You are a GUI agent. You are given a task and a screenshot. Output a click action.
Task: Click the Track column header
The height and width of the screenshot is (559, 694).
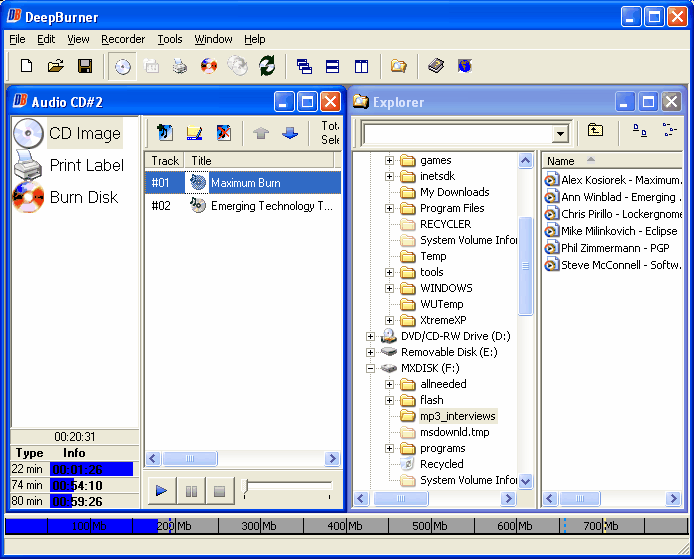click(x=165, y=161)
